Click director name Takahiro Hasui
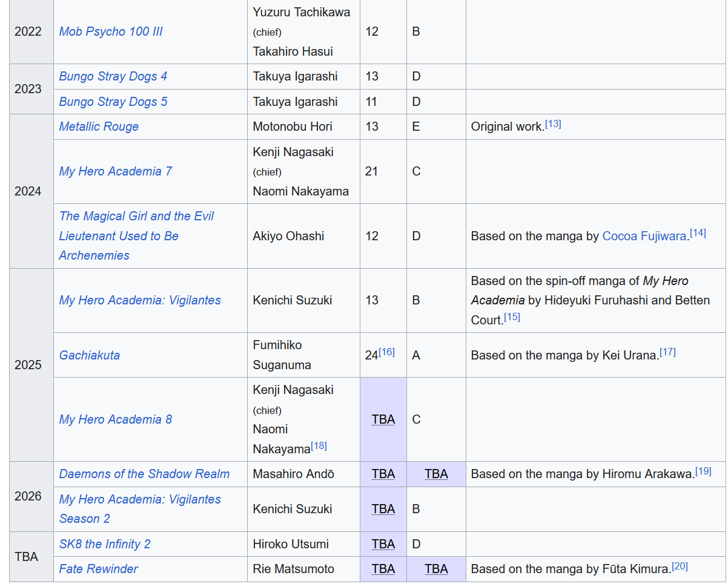The image size is (728, 584). click(293, 51)
